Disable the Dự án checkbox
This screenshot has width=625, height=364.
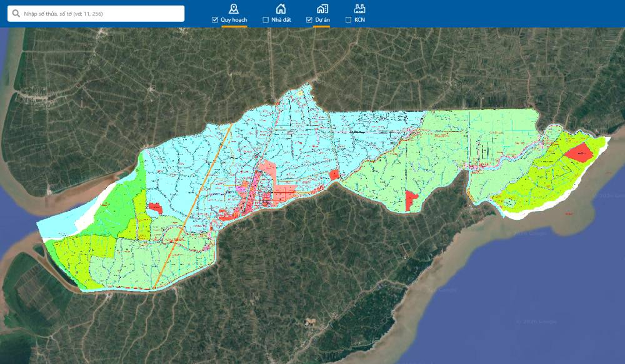[309, 20]
